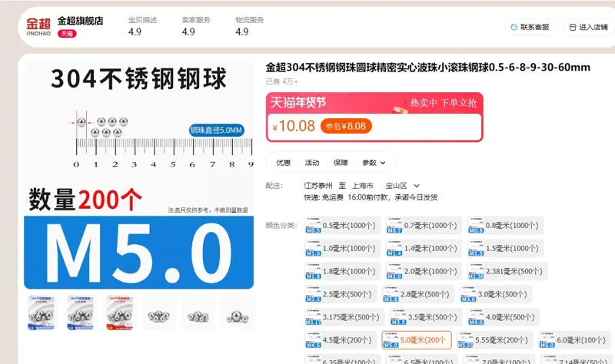This screenshot has width=615, height=364.
Task: Choose the 5.55毫米(200个) variant
Action: point(494,340)
